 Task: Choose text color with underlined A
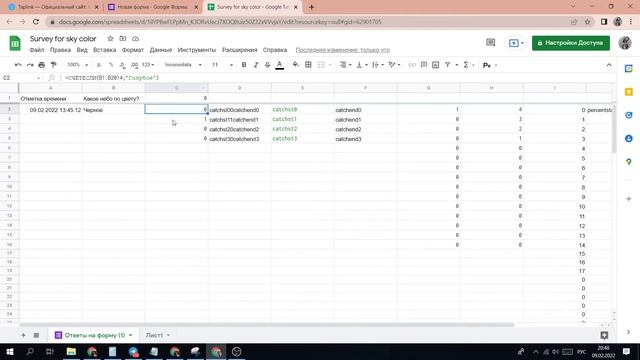point(280,65)
